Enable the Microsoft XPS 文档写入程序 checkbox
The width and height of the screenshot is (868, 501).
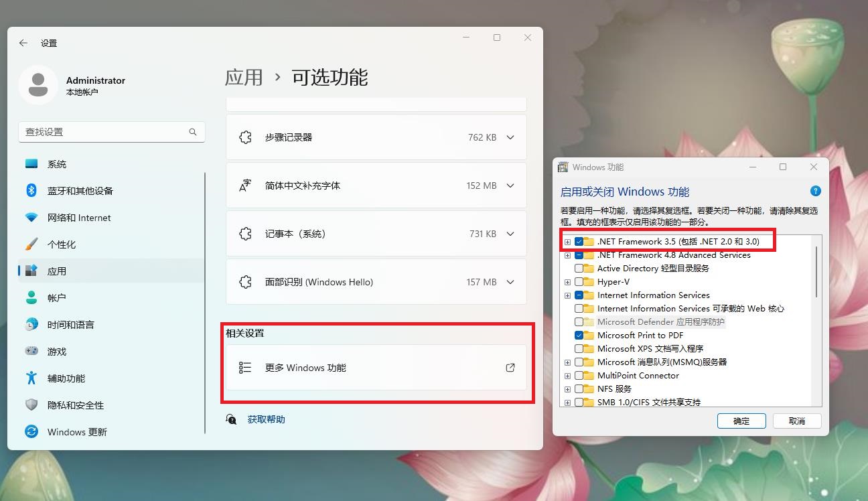[579, 349]
